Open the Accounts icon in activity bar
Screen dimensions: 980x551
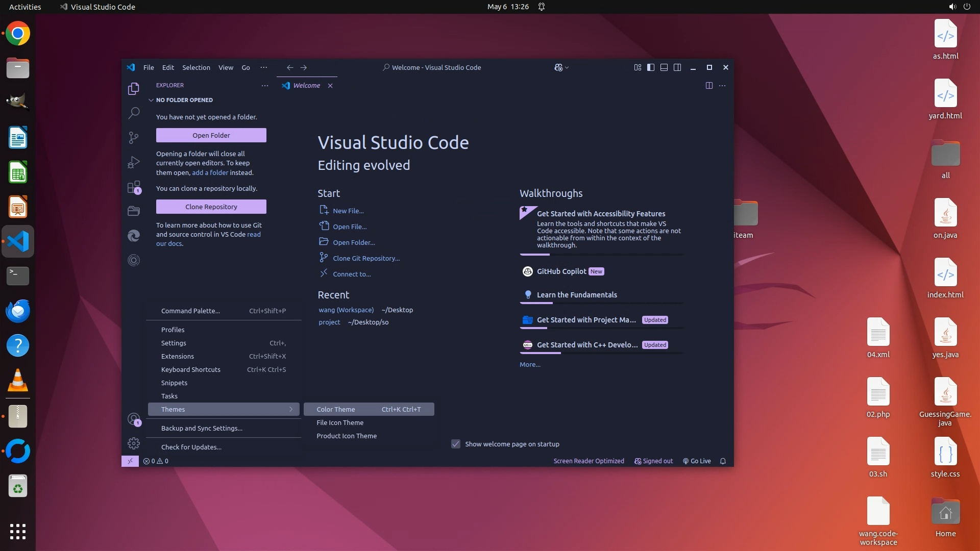click(x=134, y=419)
